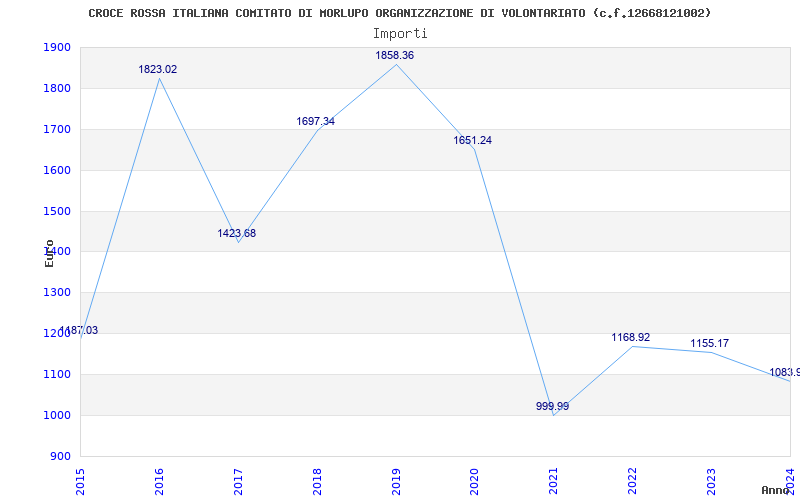This screenshot has height=500, width=800.
Task: Select the 1100 y-axis value
Action: [57, 374]
